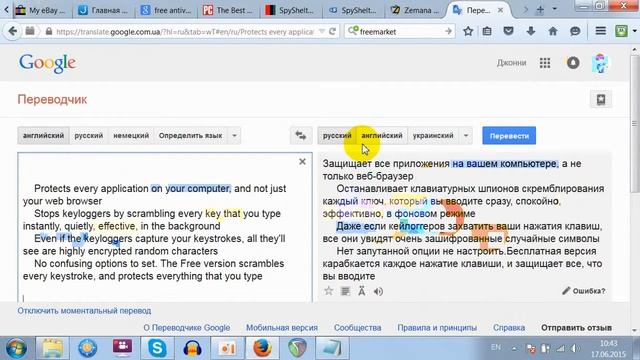Click into the source text input area
The height and width of the screenshot is (360, 640).
tap(165, 227)
